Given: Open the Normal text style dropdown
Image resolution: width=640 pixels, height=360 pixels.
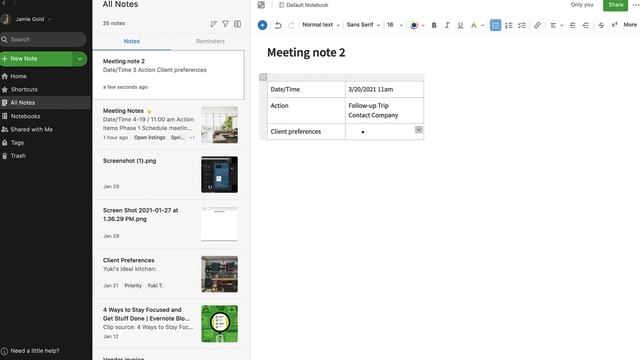Looking at the screenshot, I should click(x=321, y=25).
